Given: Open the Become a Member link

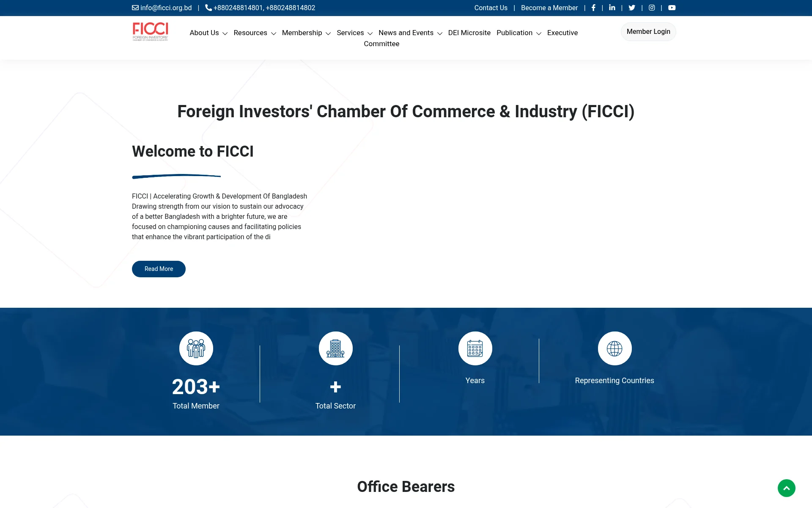Looking at the screenshot, I should point(549,8).
